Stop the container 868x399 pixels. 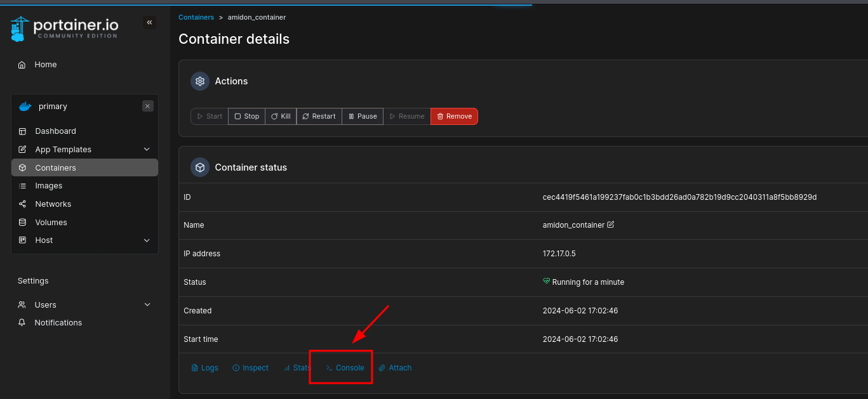246,116
